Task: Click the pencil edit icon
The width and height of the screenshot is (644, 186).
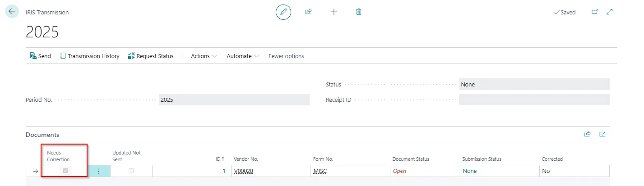Action: [283, 12]
